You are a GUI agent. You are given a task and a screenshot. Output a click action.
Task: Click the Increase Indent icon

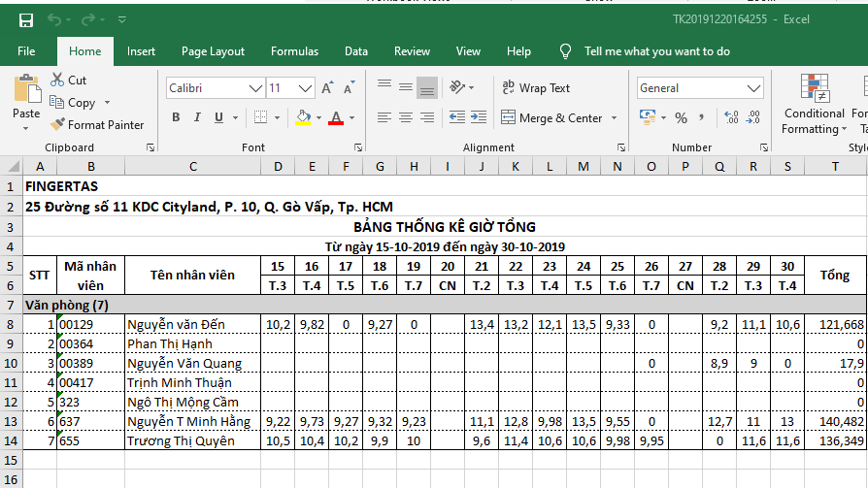(478, 118)
